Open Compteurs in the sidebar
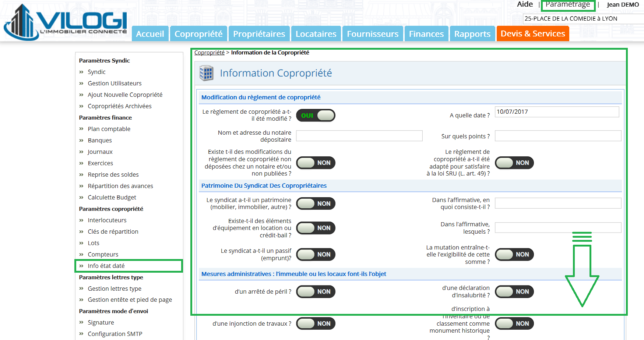This screenshot has width=644, height=340. (103, 254)
